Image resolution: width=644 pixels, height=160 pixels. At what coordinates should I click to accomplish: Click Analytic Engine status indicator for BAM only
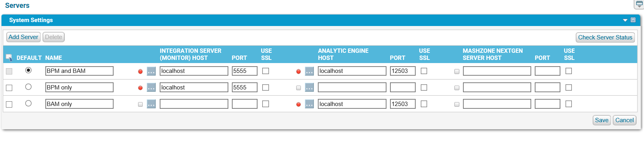click(x=299, y=104)
